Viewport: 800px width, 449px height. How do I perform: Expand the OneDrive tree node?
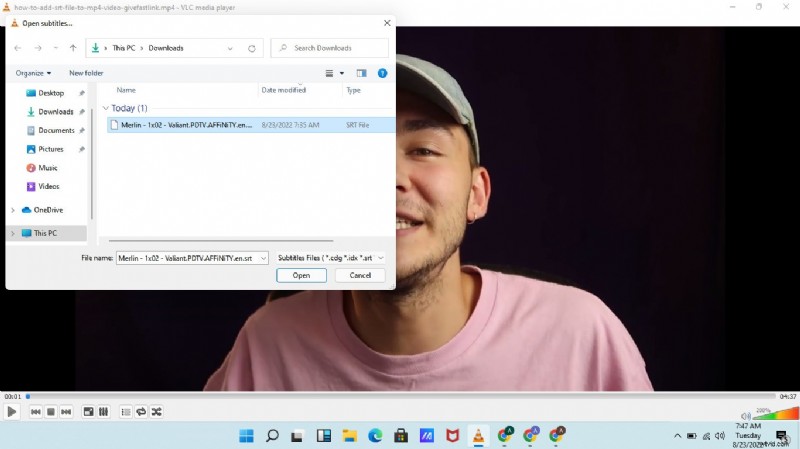tap(13, 210)
